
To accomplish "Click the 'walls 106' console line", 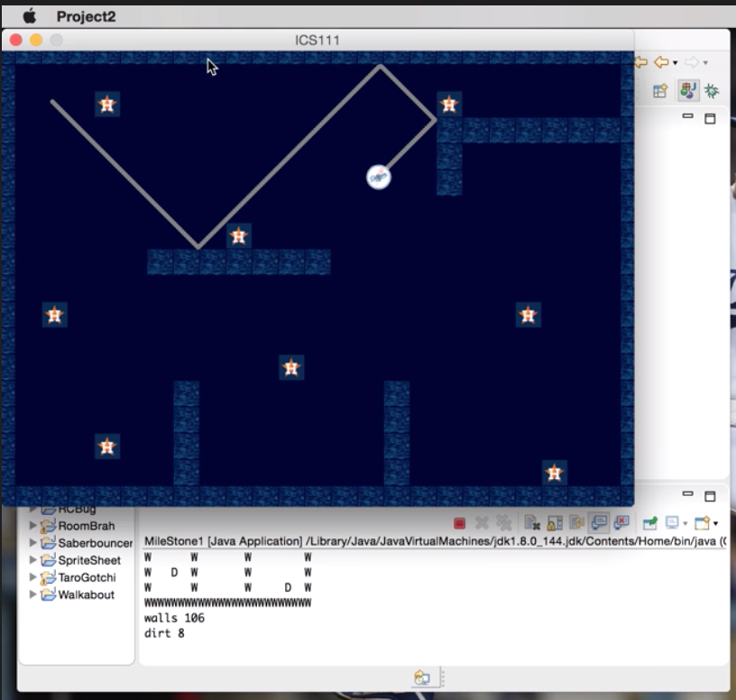I will pyautogui.click(x=174, y=618).
